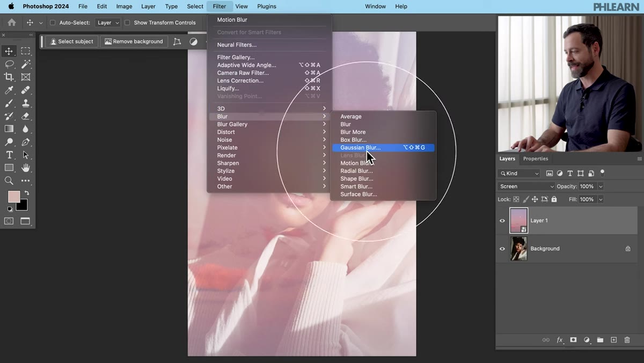This screenshot has height=363, width=644.
Task: Hide the Background layer eye icon
Action: coord(502,249)
